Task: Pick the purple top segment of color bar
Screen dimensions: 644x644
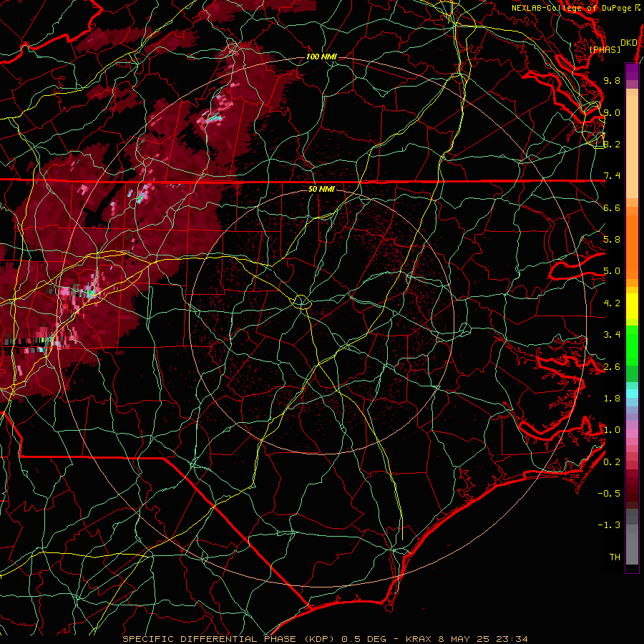Action: (x=632, y=72)
